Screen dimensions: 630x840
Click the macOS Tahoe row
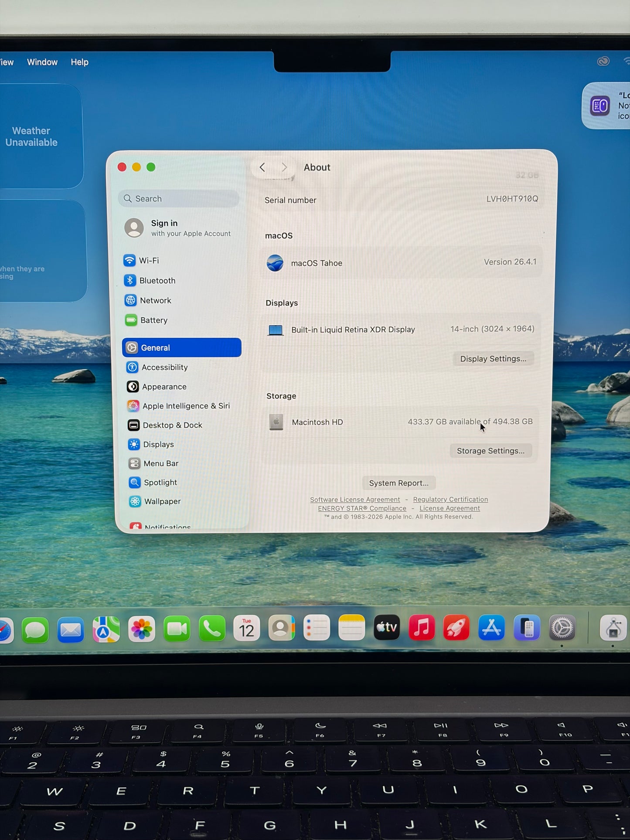pos(401,263)
